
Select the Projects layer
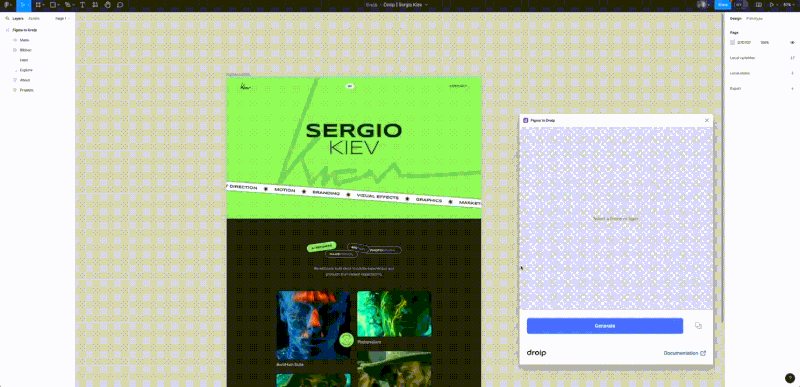pyautogui.click(x=27, y=90)
